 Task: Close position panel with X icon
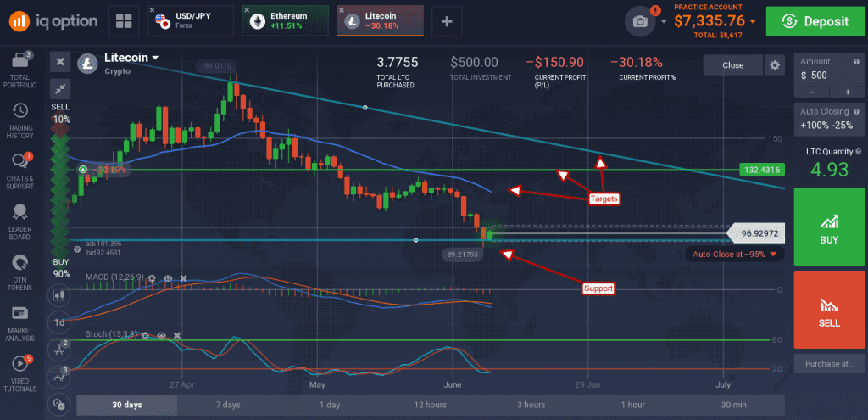coord(60,62)
